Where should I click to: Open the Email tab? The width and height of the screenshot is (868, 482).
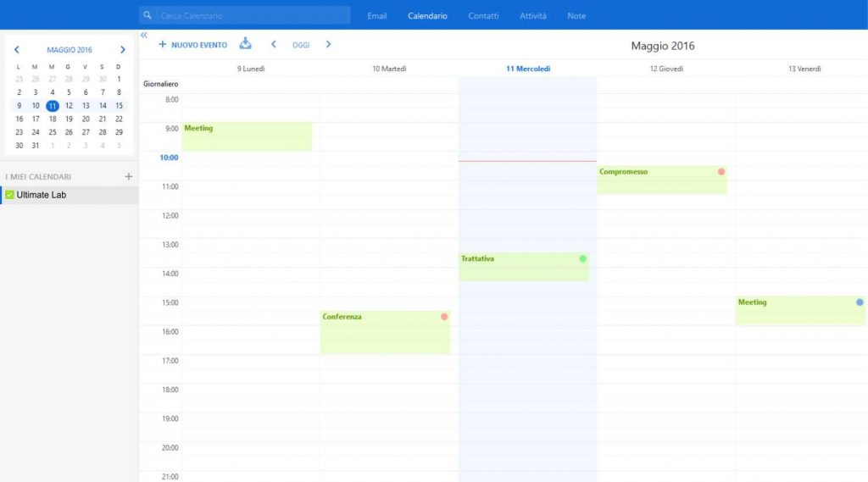tap(377, 16)
